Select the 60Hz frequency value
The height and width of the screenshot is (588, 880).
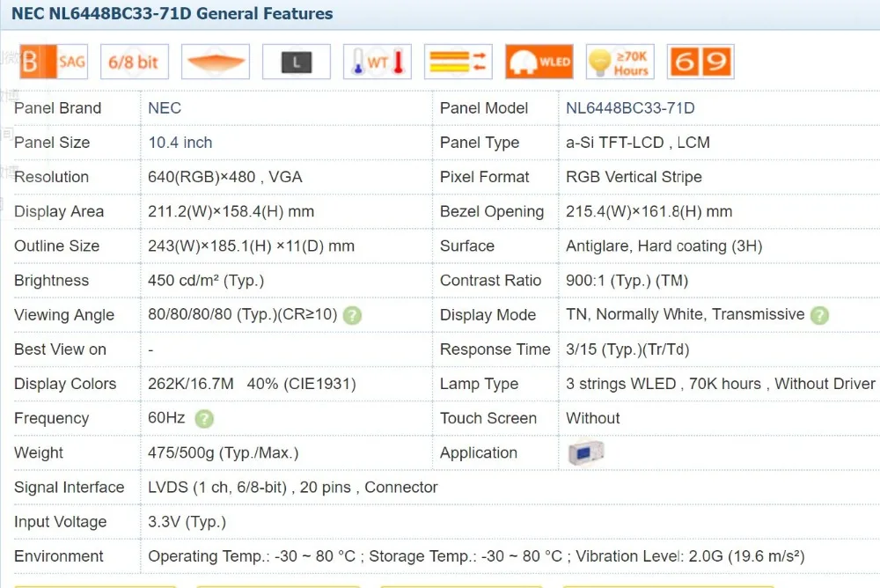pyautogui.click(x=166, y=418)
